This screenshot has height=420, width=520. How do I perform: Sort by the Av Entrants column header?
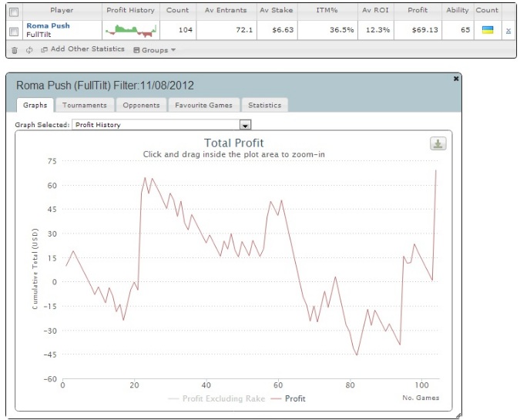[x=226, y=10]
